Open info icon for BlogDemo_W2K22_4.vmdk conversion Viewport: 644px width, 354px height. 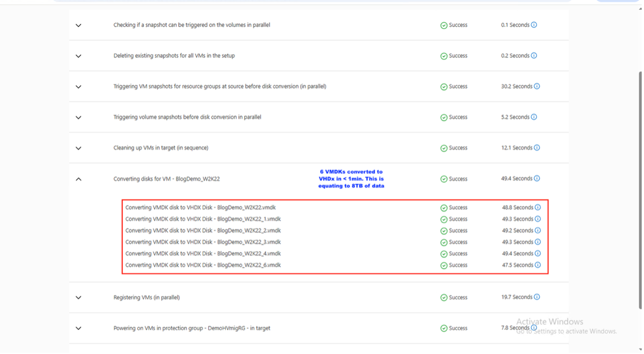pos(538,253)
